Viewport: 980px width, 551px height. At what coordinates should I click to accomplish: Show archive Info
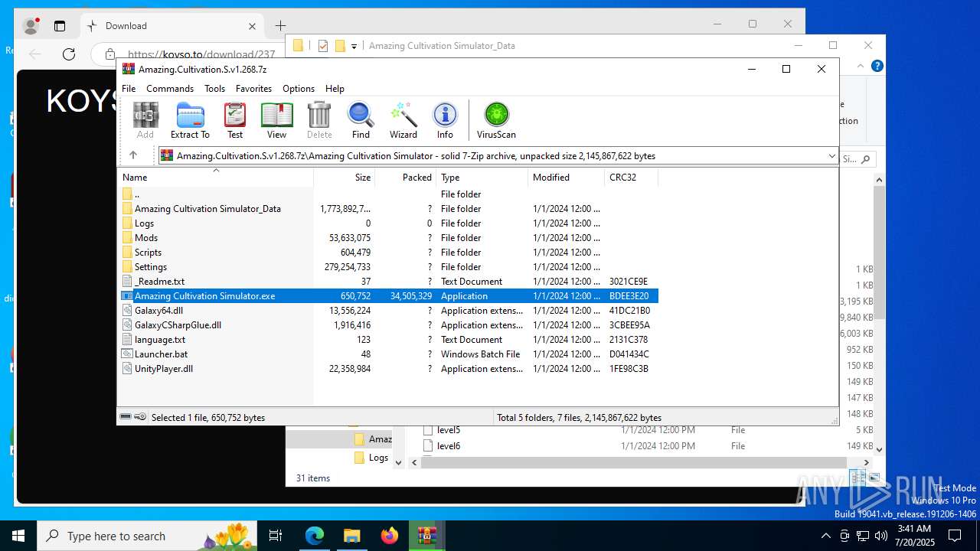coord(445,121)
